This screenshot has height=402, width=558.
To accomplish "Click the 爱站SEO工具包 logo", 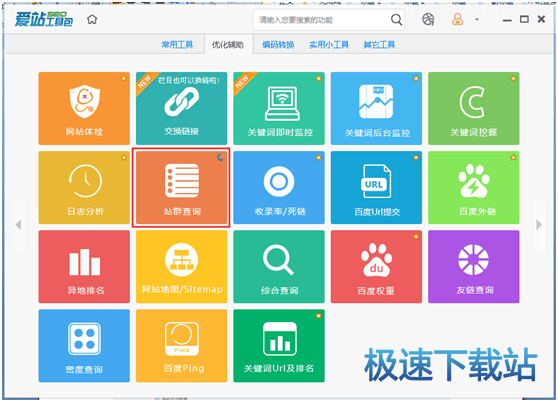I will (44, 19).
